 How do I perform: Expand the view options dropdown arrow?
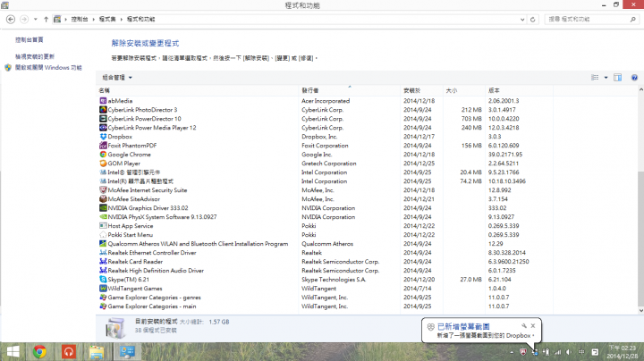pos(606,78)
